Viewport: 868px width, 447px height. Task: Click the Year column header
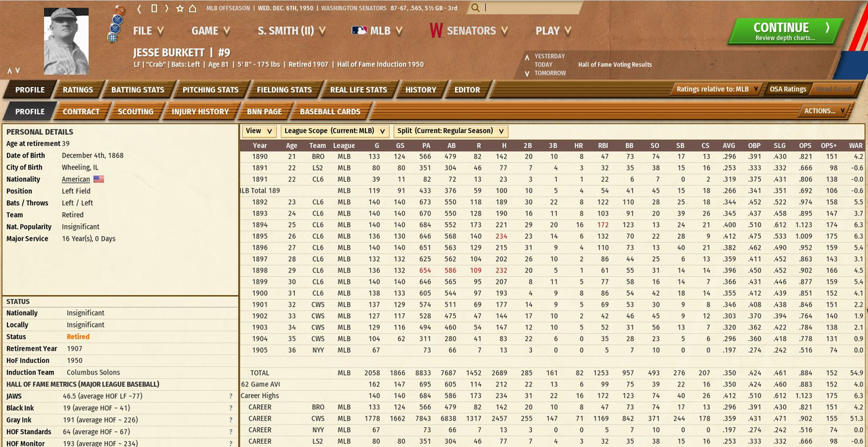260,145
